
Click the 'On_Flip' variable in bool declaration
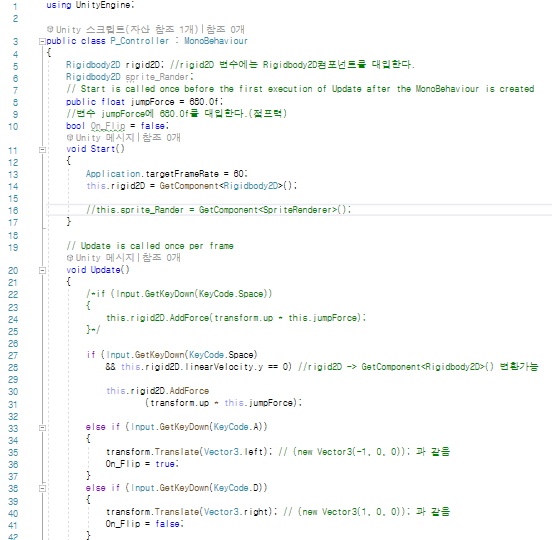(x=108, y=126)
